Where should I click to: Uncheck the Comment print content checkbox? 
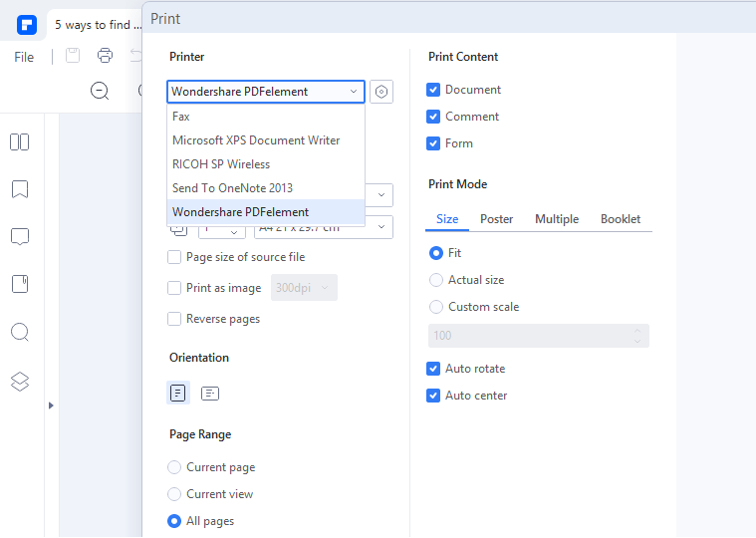pyautogui.click(x=433, y=117)
